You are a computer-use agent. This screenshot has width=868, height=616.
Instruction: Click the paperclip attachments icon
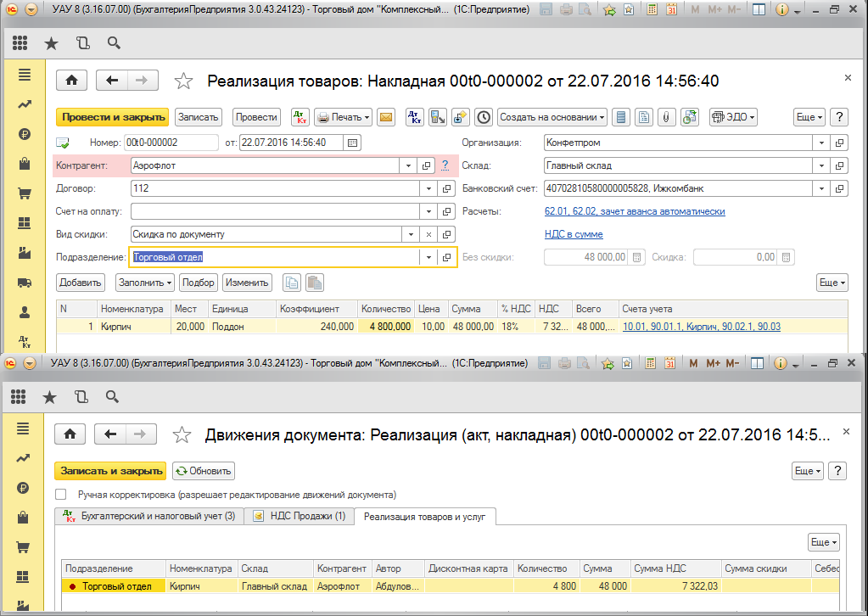click(667, 117)
